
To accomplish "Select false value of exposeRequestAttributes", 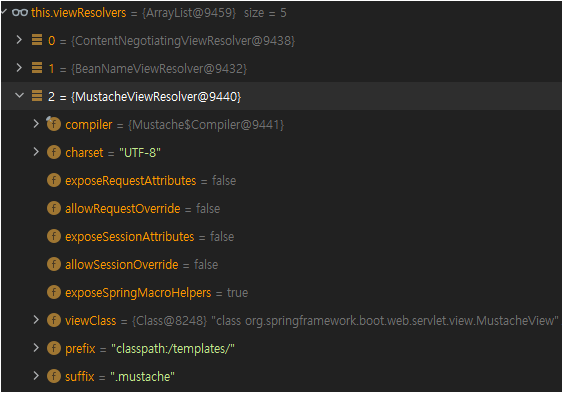I will [224, 181].
